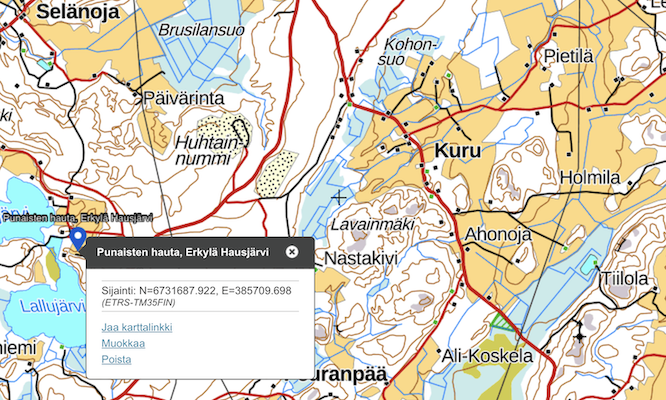666x400 pixels.
Task: Close the Punaisten hauta popup
Action: pos(292,252)
